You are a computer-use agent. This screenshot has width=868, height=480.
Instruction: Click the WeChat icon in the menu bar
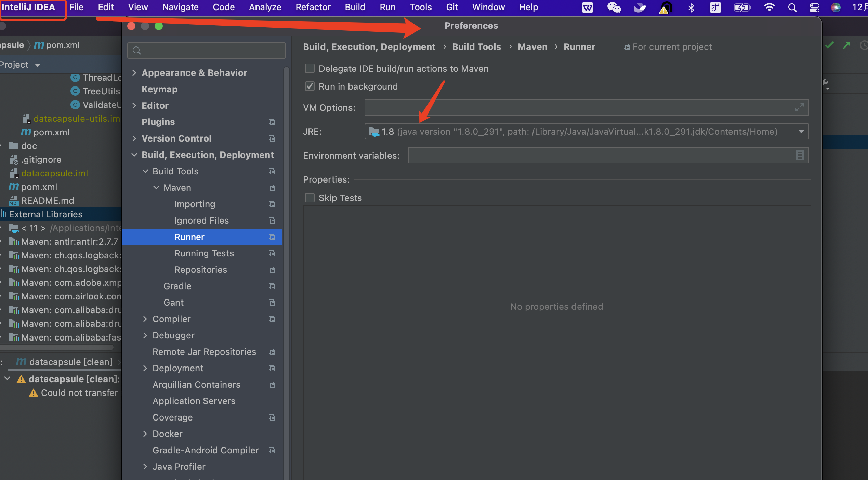coord(614,7)
